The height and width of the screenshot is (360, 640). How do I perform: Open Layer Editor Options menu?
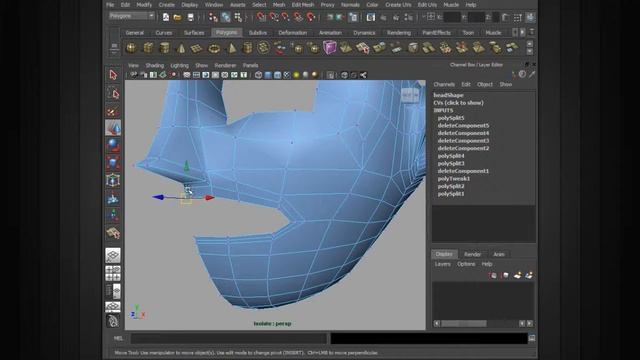click(x=466, y=264)
